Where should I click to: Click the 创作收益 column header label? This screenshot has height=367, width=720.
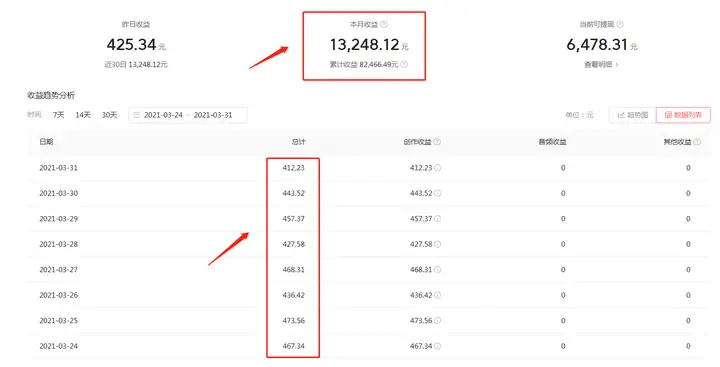[417, 142]
